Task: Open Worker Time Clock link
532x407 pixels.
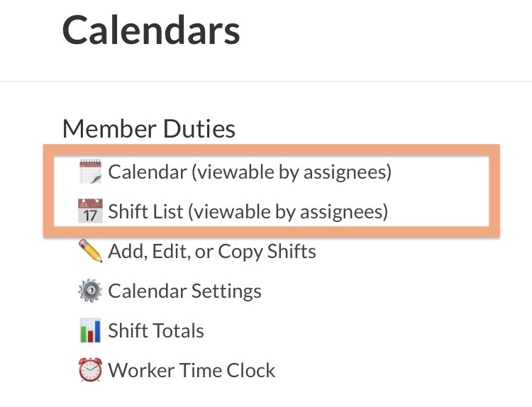Action: [192, 370]
